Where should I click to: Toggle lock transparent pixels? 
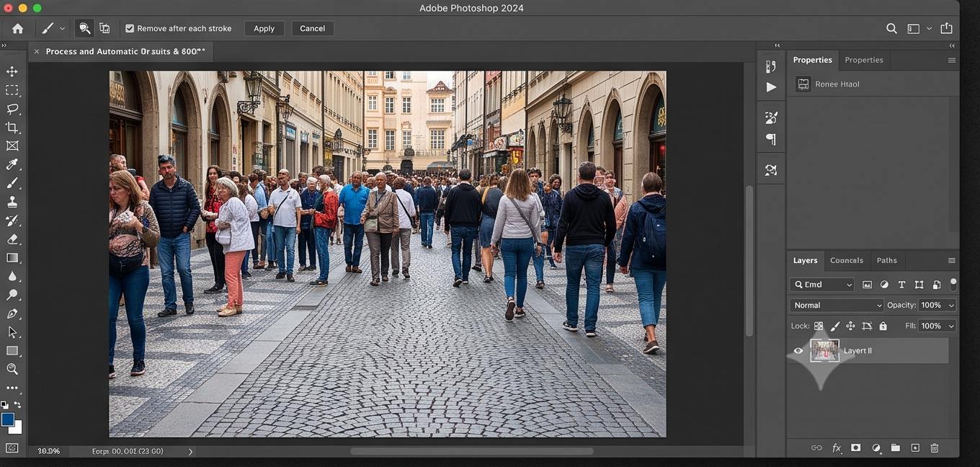[819, 326]
